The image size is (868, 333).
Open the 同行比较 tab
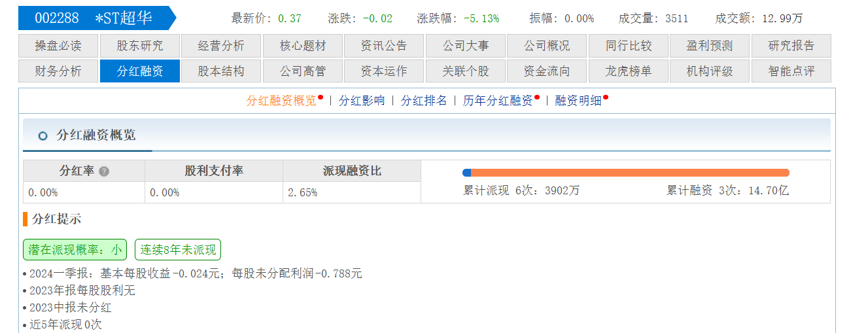pos(629,46)
